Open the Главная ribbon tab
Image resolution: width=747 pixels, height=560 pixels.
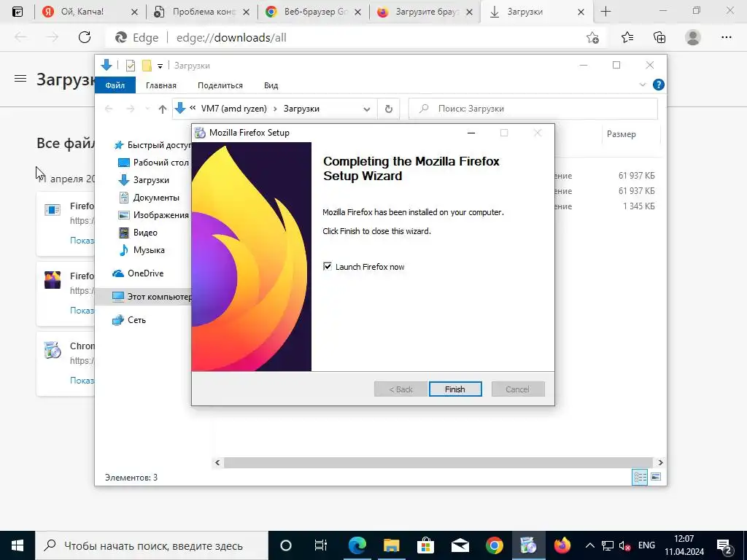[x=161, y=85]
